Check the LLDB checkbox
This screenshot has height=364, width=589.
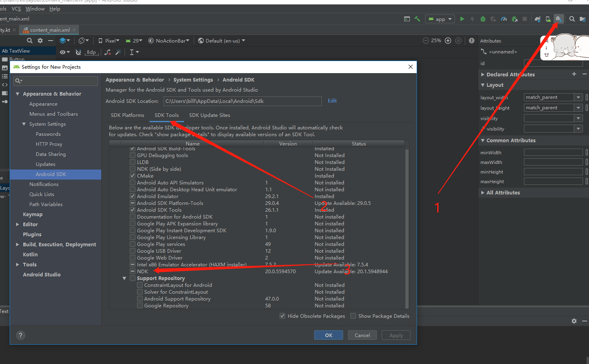click(133, 162)
